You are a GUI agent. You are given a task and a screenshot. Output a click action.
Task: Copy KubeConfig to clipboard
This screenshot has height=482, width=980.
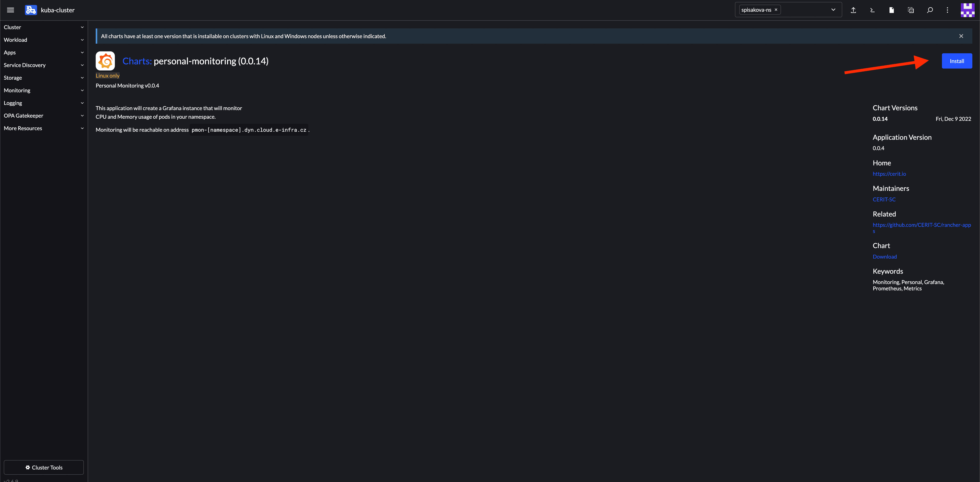coord(911,10)
